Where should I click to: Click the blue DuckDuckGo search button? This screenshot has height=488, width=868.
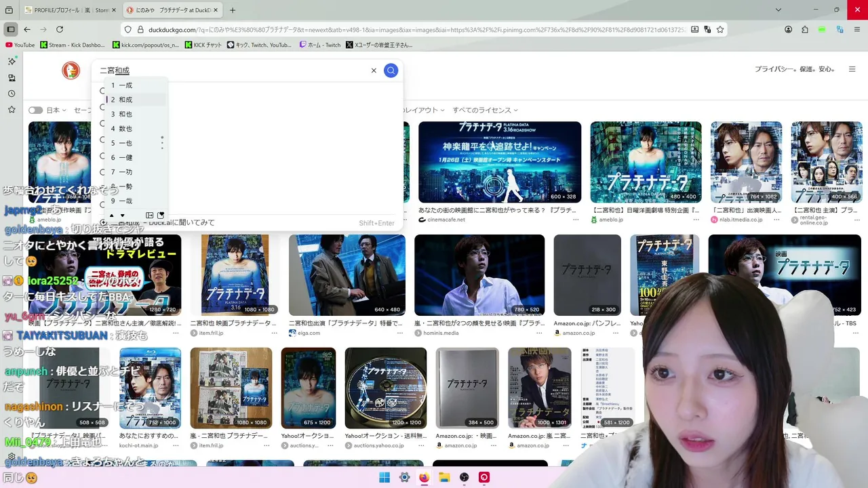click(x=391, y=70)
